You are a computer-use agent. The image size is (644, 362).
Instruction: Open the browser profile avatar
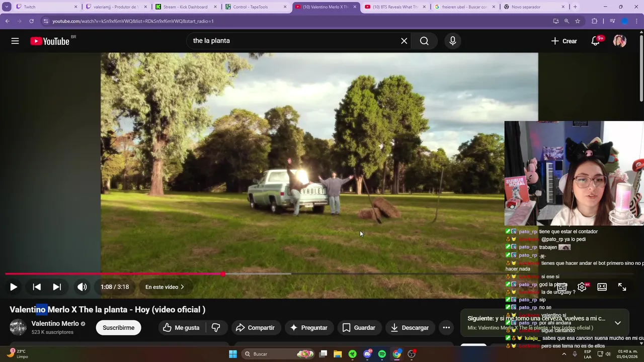(624, 21)
